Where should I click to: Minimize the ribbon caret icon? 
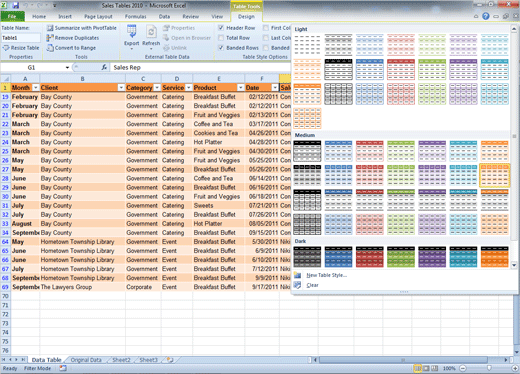(476, 16)
